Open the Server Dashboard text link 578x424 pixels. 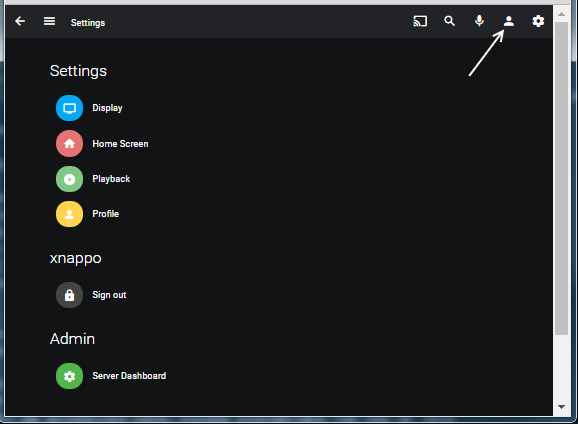pyautogui.click(x=129, y=376)
